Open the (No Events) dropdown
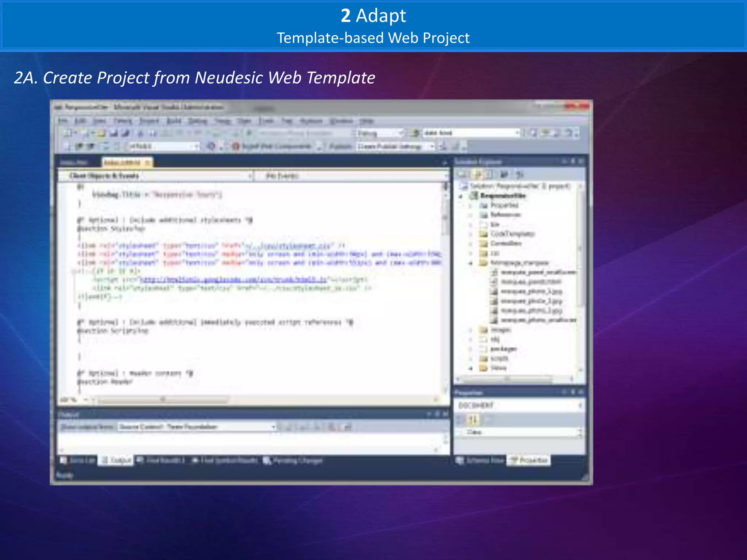Viewport: 747px width, 560px height. [x=352, y=176]
